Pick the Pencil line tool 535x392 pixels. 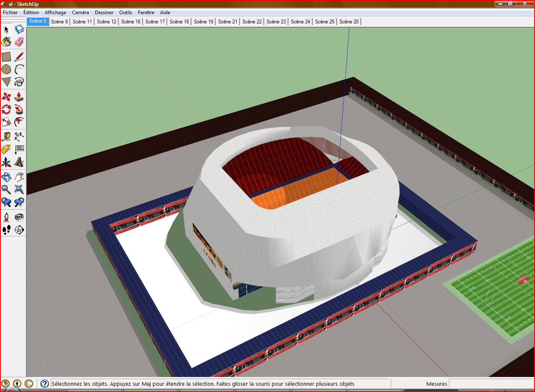point(19,57)
